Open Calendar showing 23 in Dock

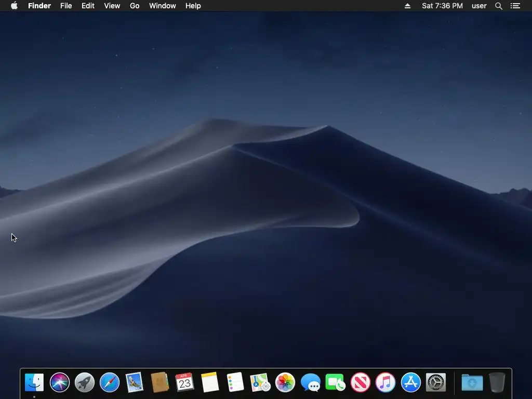184,382
